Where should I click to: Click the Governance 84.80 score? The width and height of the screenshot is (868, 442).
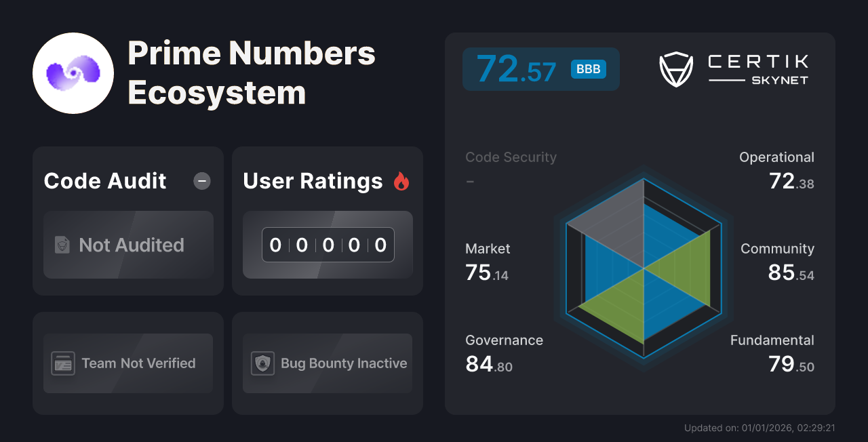pos(488,363)
